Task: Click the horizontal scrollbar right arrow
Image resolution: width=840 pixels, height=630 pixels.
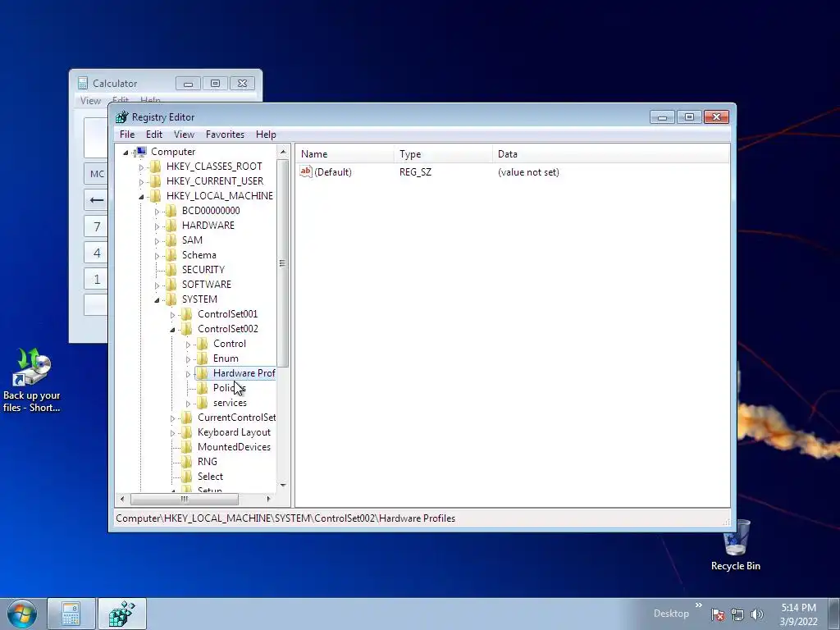Action: [269, 499]
